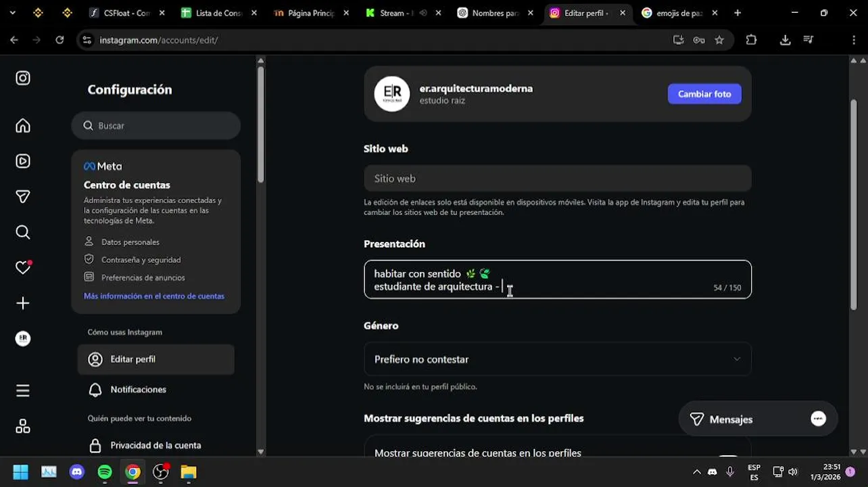Click the Mensajes ellipsis circle icon
This screenshot has height=487, width=868.
(x=818, y=419)
